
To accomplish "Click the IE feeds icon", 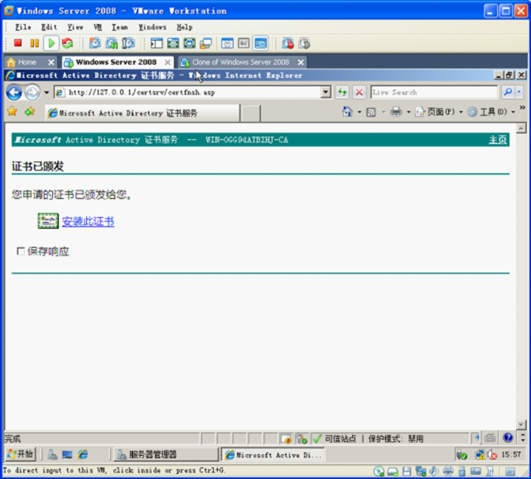I will pos(371,112).
